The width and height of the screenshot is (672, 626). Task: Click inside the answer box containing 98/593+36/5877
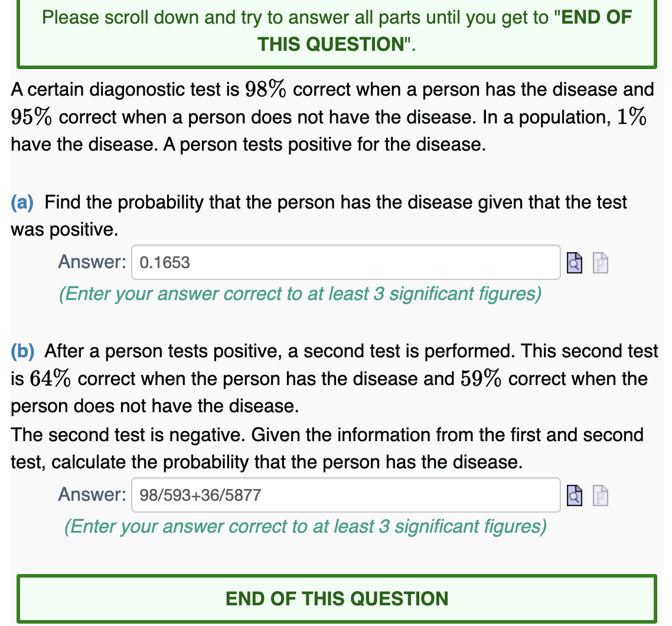pos(345,495)
